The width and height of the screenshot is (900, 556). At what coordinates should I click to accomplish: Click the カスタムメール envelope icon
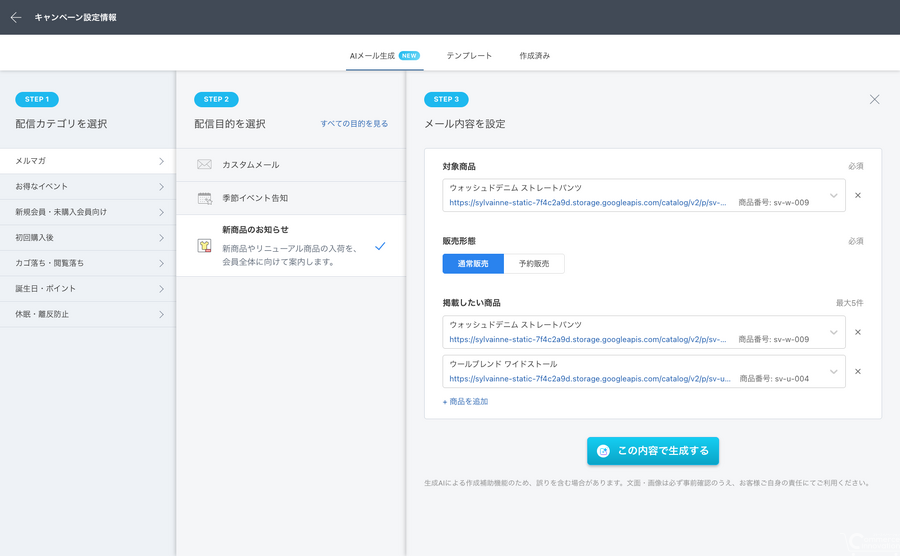[x=204, y=165]
